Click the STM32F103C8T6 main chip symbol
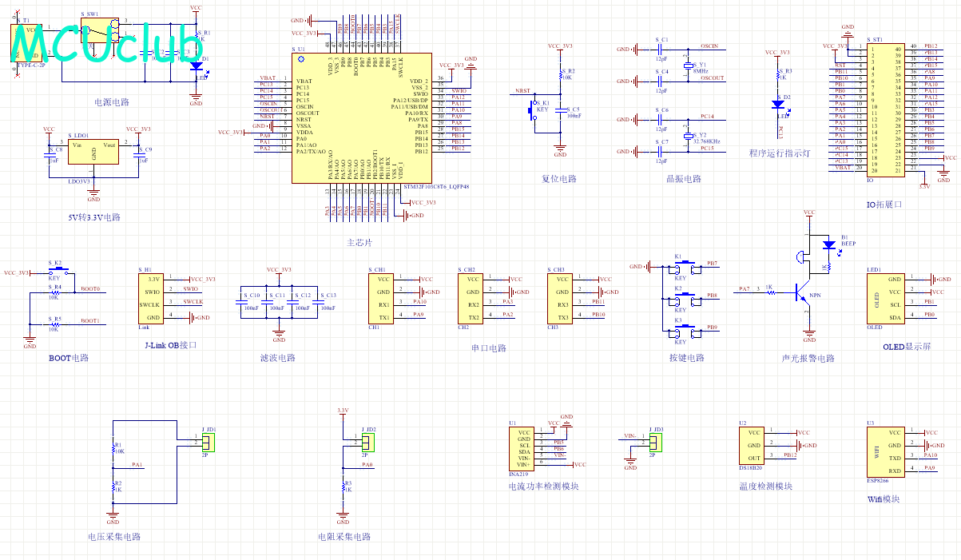The width and height of the screenshot is (961, 560). coord(362,118)
